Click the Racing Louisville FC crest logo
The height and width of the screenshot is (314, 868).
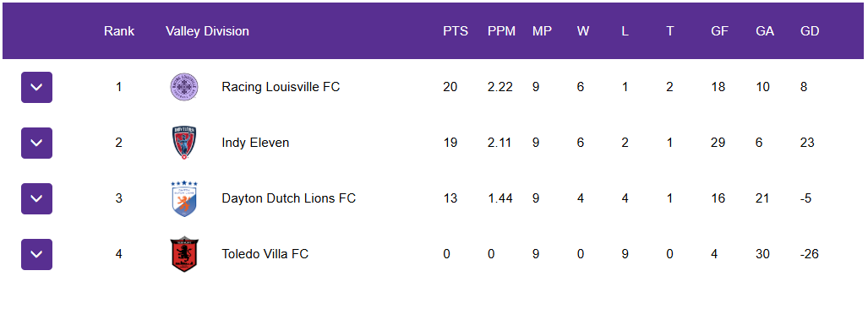183,87
